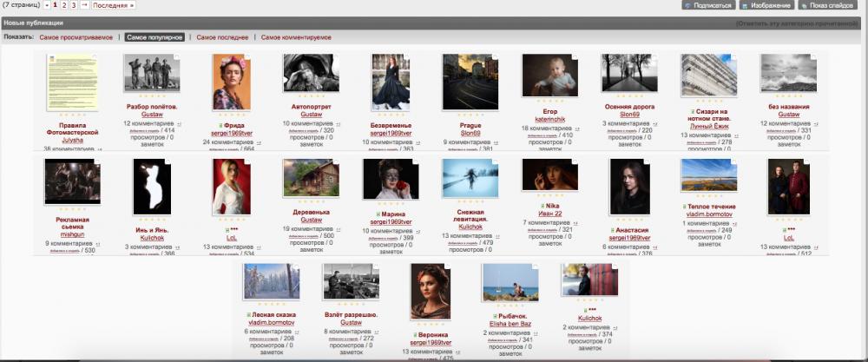Click comments arrow icon under без названия
868x362 pixels.
click(815, 124)
